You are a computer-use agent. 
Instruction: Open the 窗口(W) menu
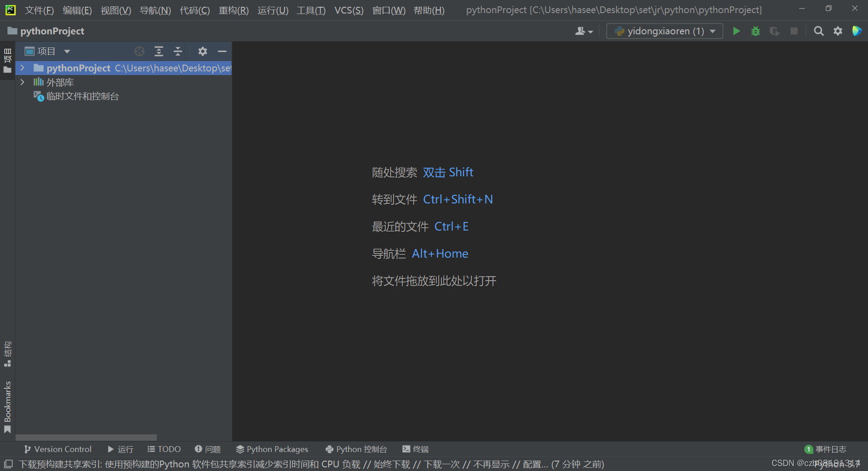pos(388,10)
